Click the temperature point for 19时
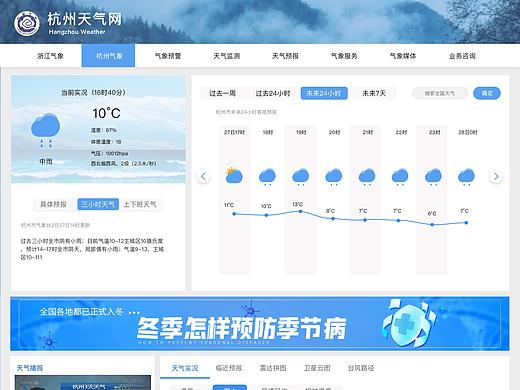 [x=301, y=211]
